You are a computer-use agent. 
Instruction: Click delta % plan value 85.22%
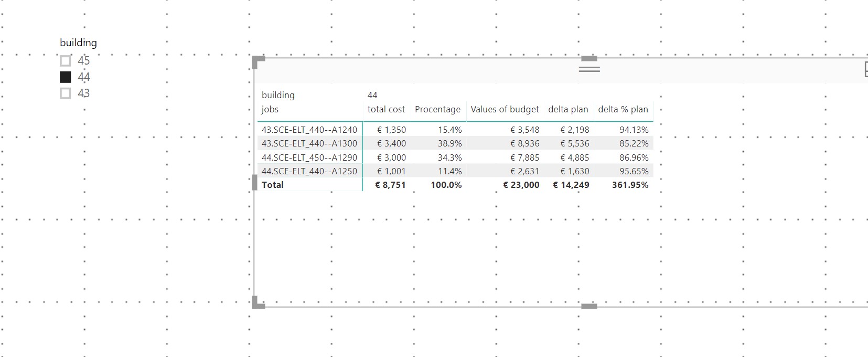point(634,143)
